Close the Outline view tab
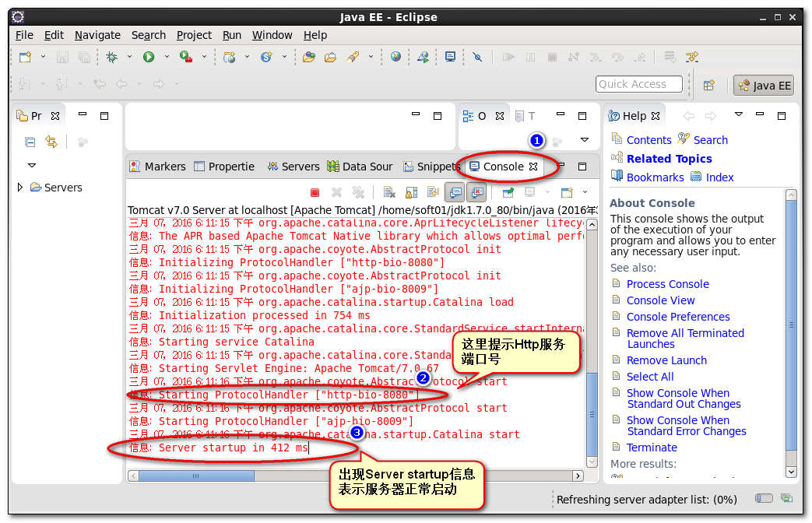Screen dimensions: 812x523 pos(500,116)
